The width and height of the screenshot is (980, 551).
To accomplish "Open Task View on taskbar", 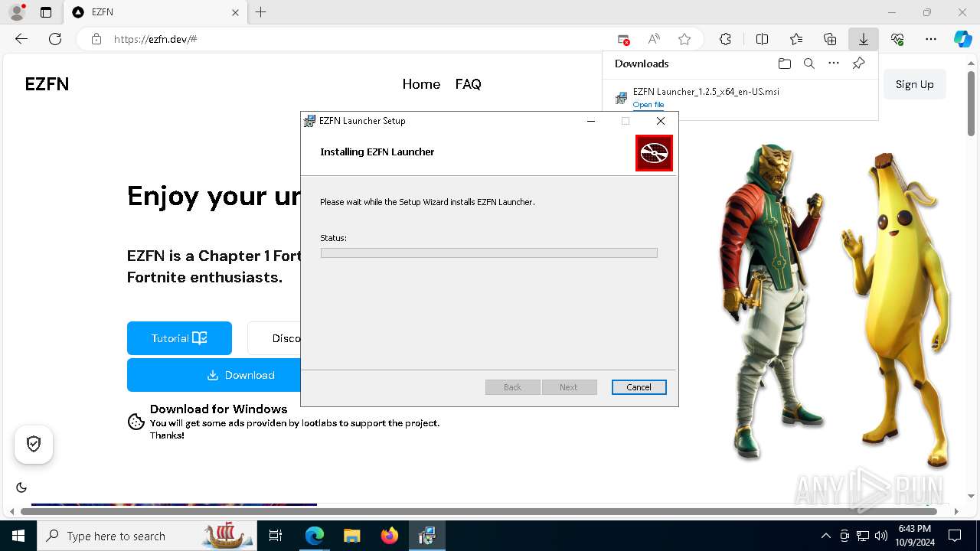I will pyautogui.click(x=276, y=536).
